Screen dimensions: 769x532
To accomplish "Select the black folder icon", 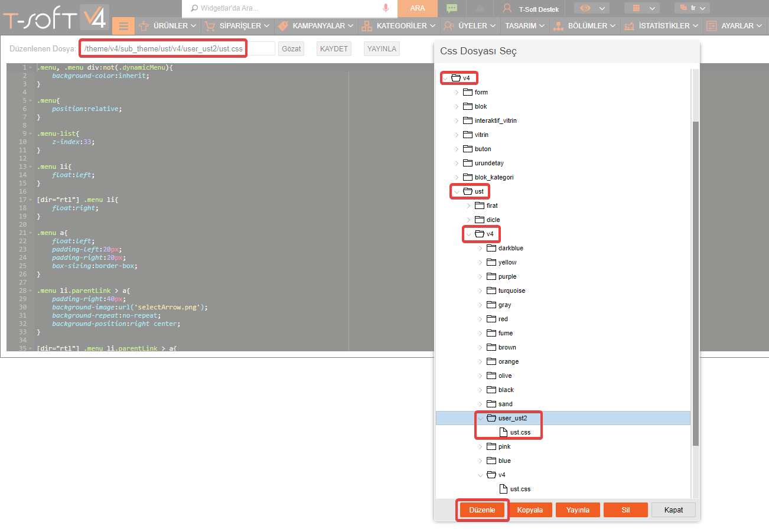I will click(491, 390).
